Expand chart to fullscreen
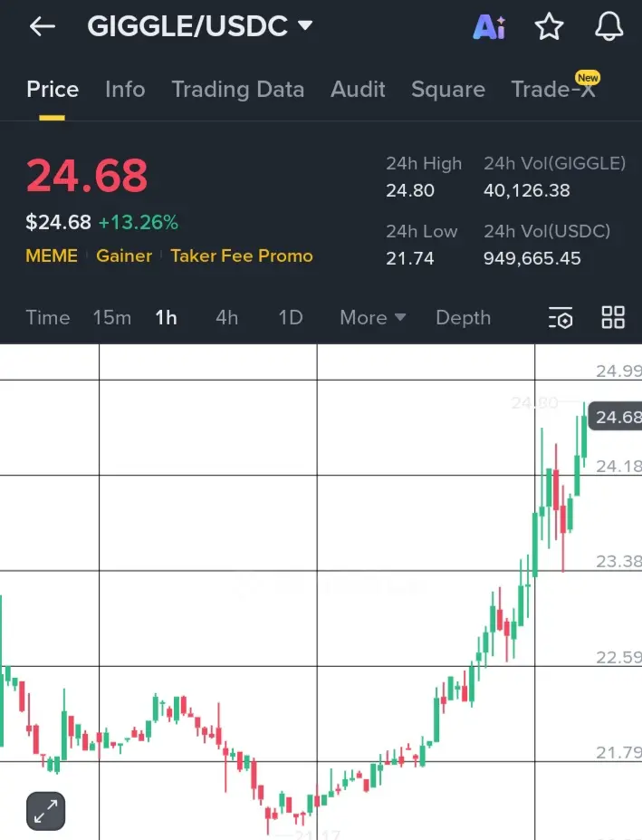This screenshot has height=840, width=642. pos(45,811)
